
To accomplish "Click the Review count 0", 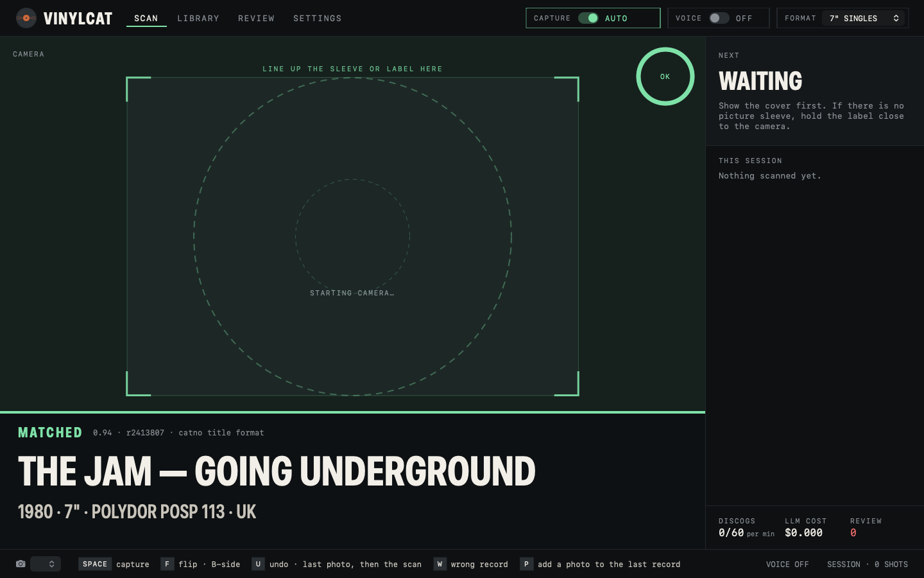I will tap(853, 532).
